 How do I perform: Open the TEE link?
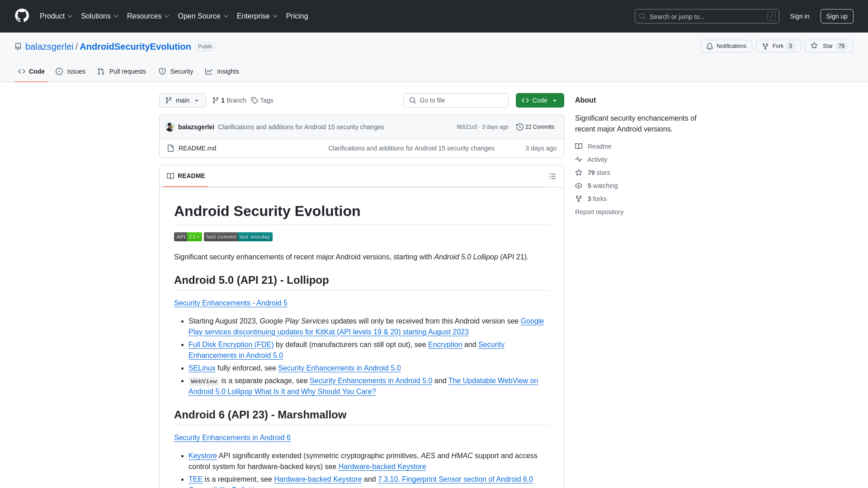(x=195, y=479)
